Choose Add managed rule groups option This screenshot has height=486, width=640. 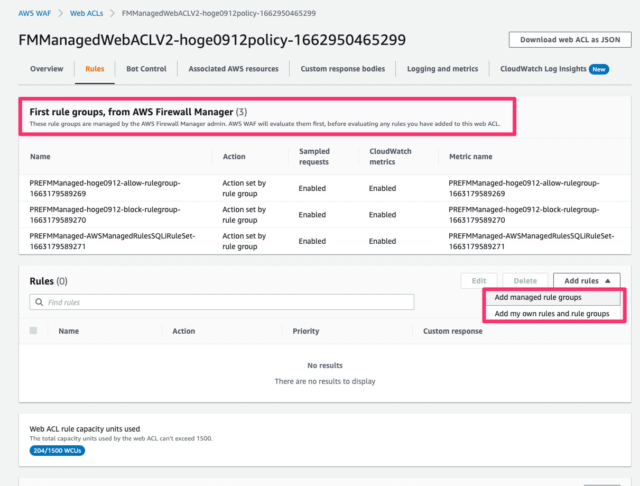538,297
